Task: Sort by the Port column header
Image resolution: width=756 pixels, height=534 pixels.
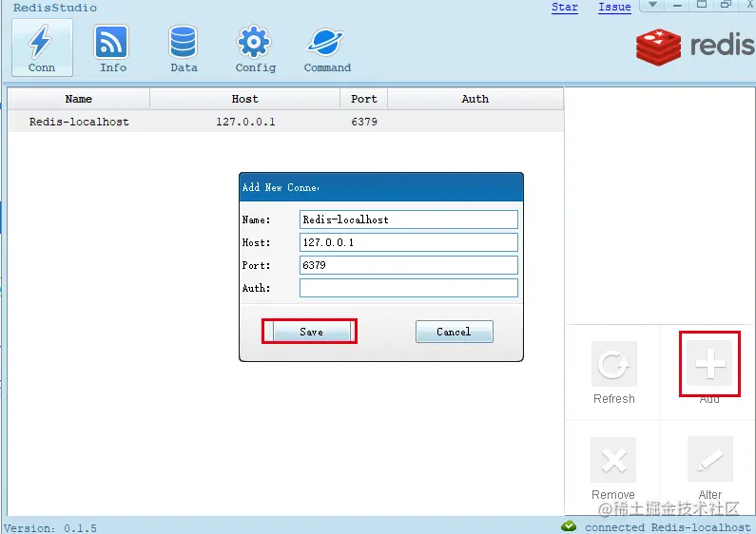Action: tap(364, 99)
